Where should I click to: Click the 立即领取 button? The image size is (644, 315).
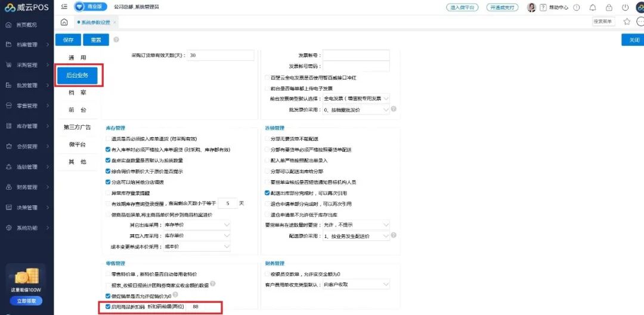click(x=27, y=301)
